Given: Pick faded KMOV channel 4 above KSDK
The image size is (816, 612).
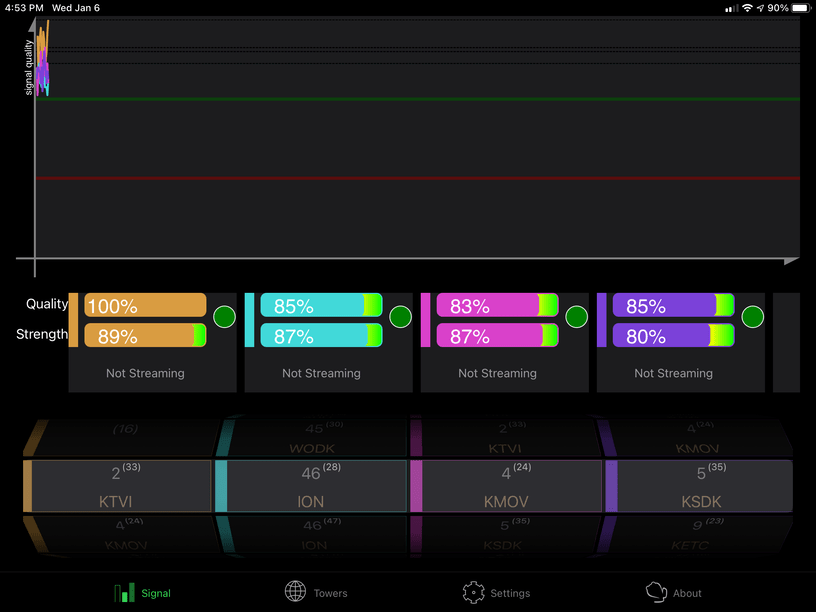Looking at the screenshot, I should (x=696, y=437).
